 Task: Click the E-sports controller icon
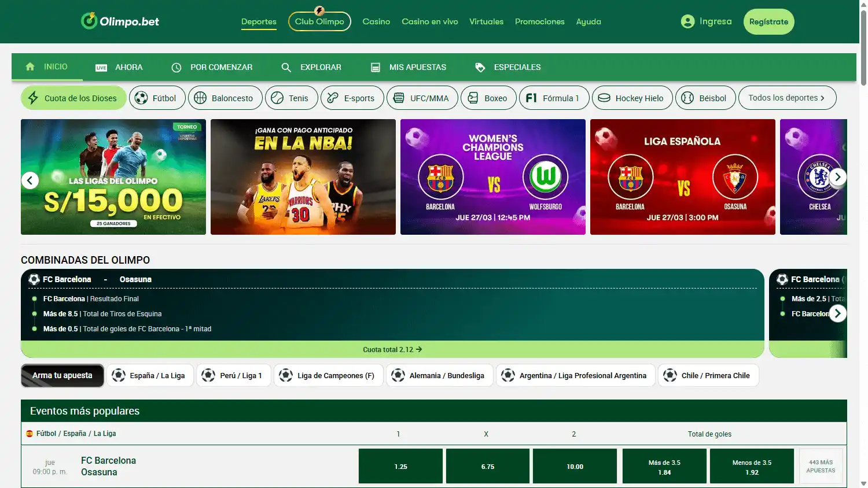pos(333,98)
